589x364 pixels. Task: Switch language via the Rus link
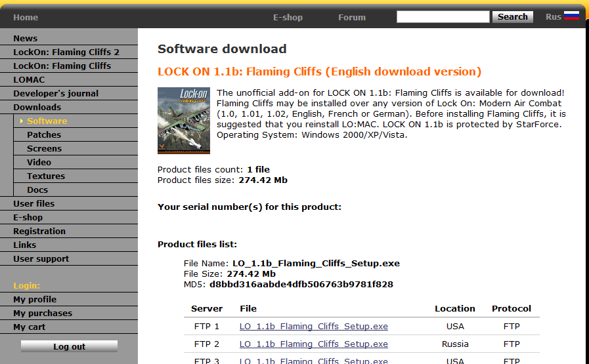(554, 17)
